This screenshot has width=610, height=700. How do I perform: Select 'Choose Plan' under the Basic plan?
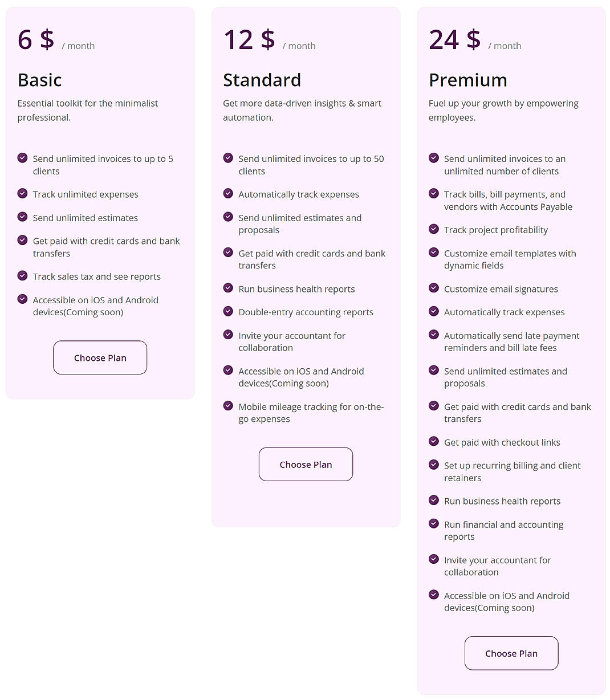100,357
